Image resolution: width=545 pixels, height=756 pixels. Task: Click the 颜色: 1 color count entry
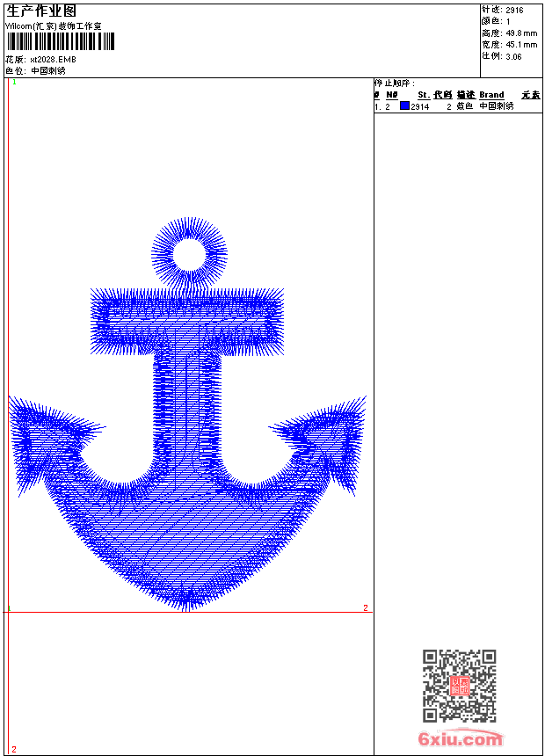495,21
